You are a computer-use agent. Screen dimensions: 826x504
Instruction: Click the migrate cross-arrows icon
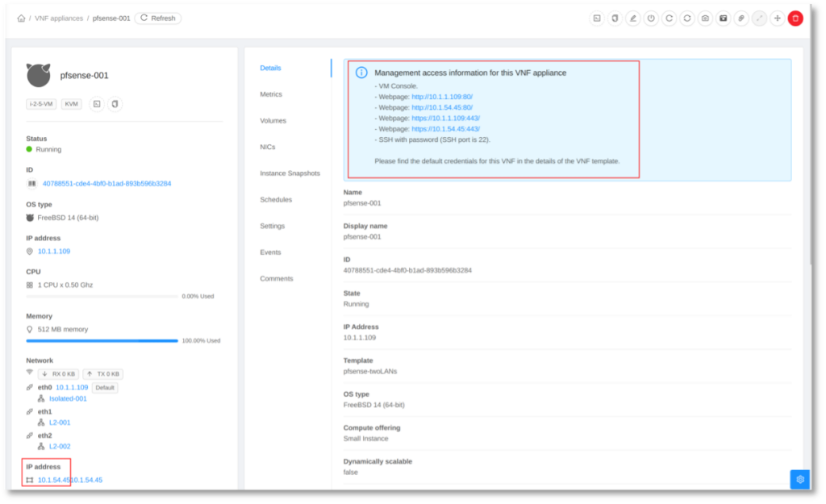(x=777, y=19)
